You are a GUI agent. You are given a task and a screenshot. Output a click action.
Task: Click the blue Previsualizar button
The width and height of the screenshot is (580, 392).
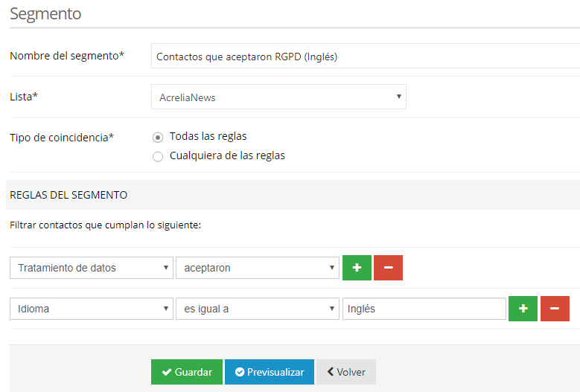[x=269, y=372]
